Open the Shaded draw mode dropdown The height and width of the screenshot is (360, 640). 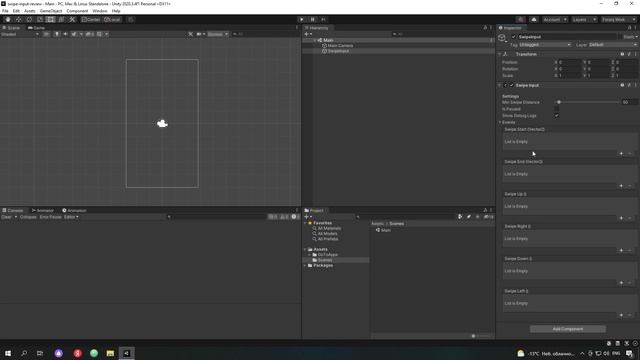pyautogui.click(x=20, y=34)
